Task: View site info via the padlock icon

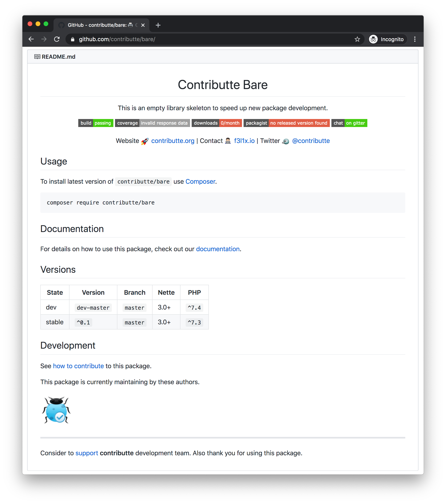Action: pyautogui.click(x=72, y=39)
